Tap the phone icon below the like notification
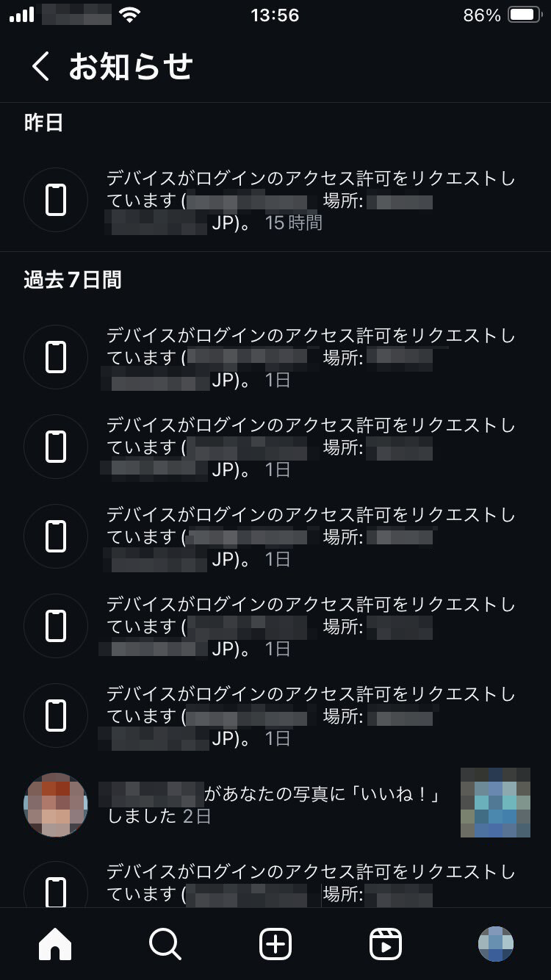This screenshot has height=980, width=551. tap(56, 890)
